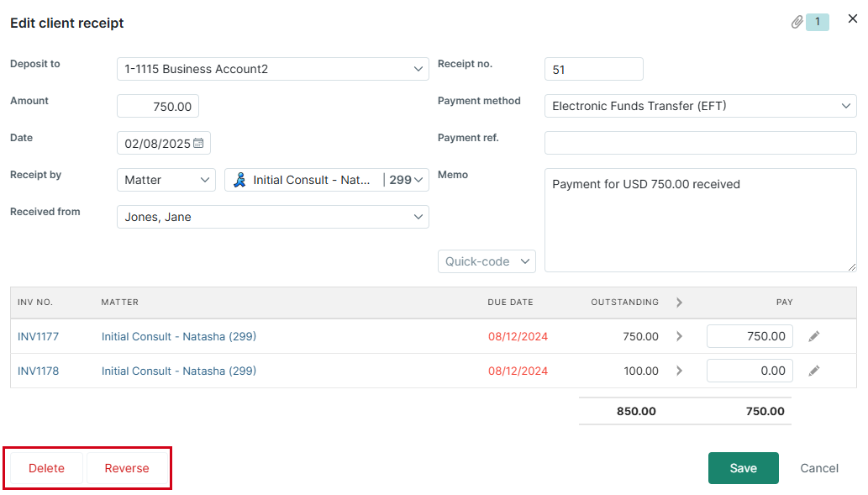The height and width of the screenshot is (495, 868).
Task: Open the Quick-code dropdown
Action: point(487,261)
